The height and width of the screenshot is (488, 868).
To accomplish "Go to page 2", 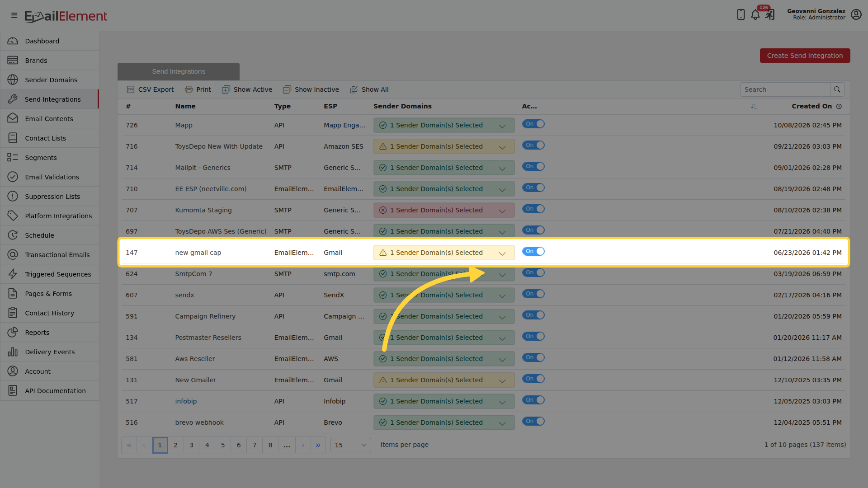I will coord(175,445).
